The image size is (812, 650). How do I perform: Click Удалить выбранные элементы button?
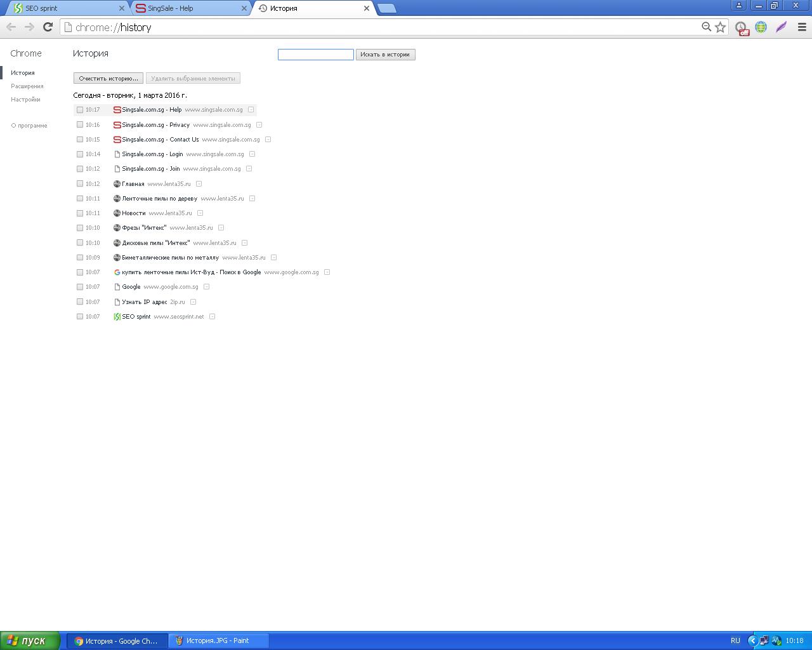point(193,79)
